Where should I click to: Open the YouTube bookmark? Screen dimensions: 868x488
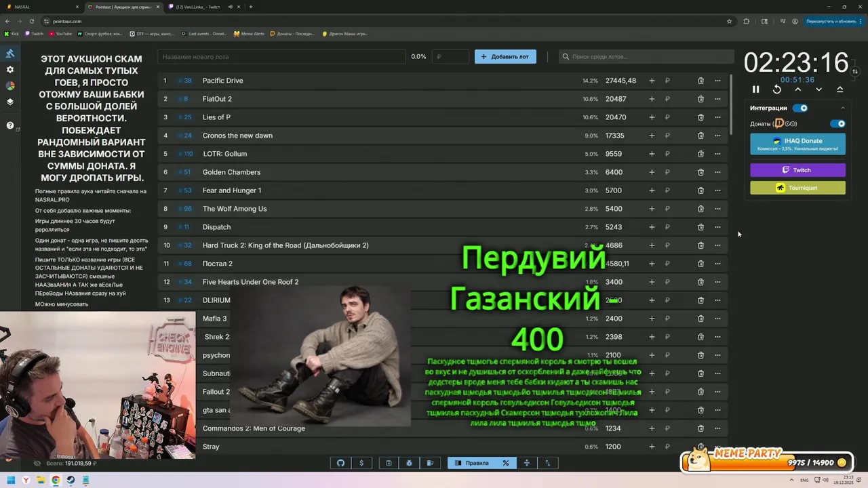coord(60,33)
